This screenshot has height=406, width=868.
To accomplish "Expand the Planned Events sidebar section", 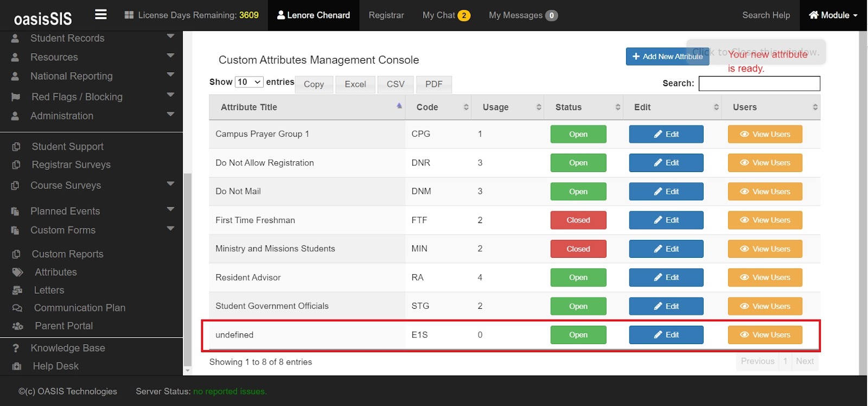I will [170, 209].
